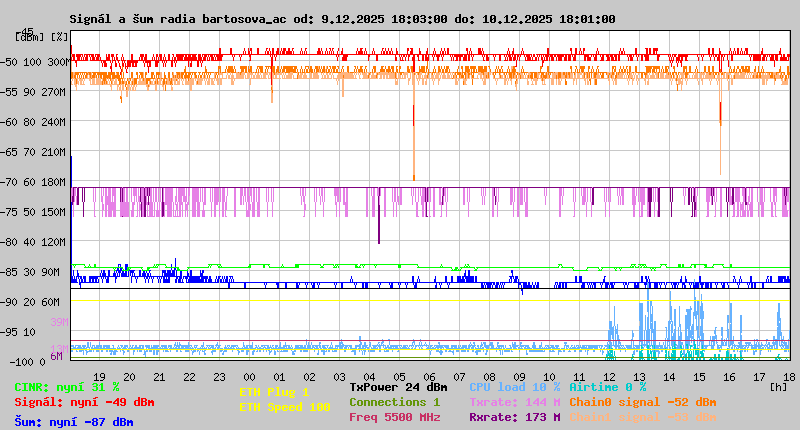Click the [dBm] unit header on Y axis
The image size is (800, 430).
(30, 36)
